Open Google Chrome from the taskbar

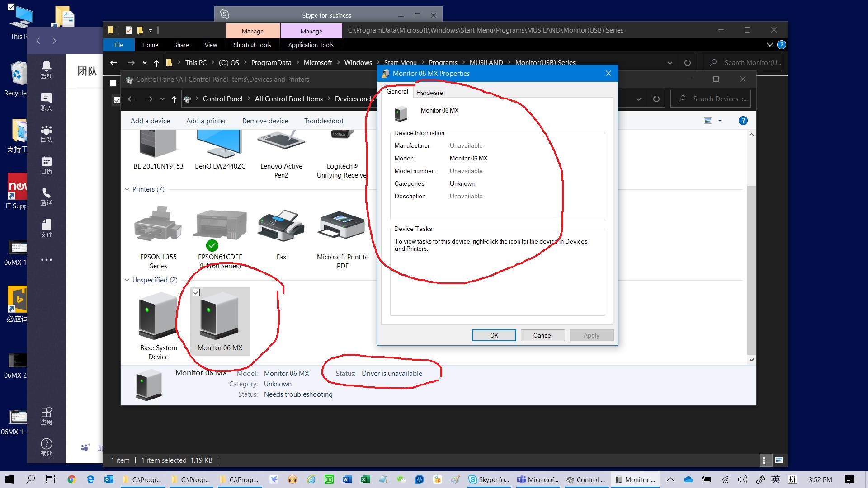71,479
